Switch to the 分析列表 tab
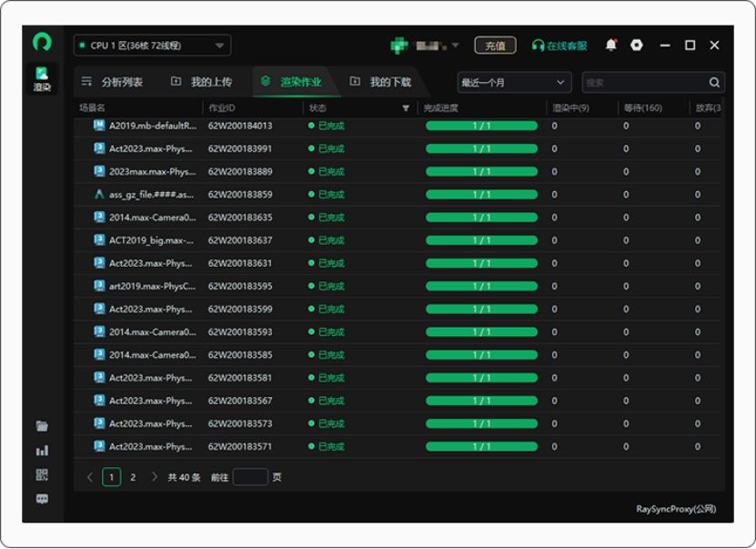The height and width of the screenshot is (549, 756). point(113,82)
